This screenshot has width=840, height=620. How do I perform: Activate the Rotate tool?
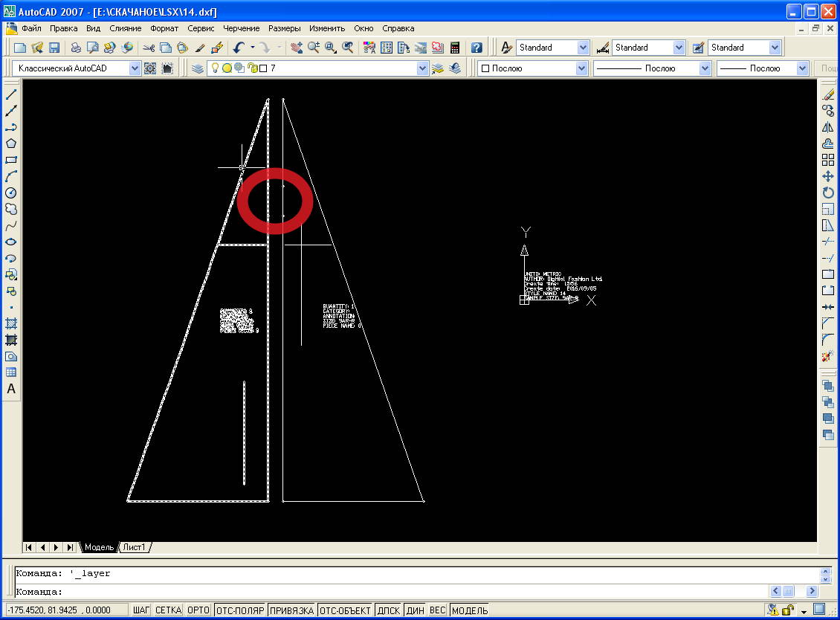point(828,193)
